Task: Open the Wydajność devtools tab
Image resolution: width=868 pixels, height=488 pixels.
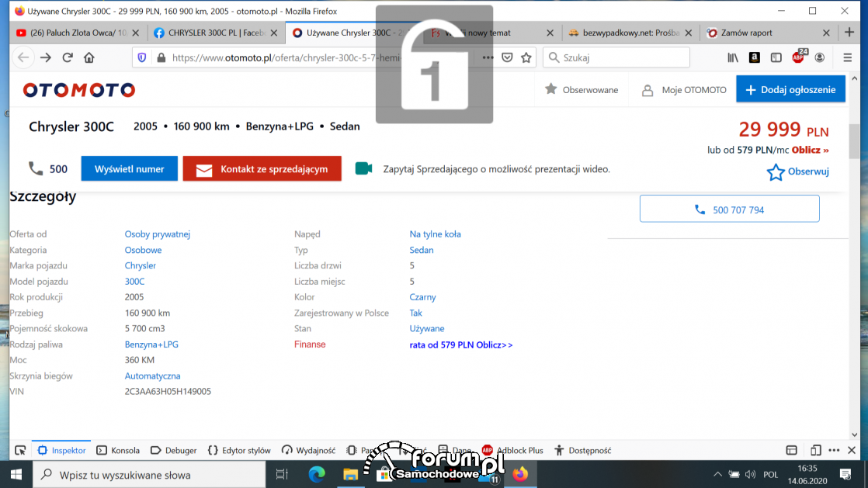Action: (308, 451)
